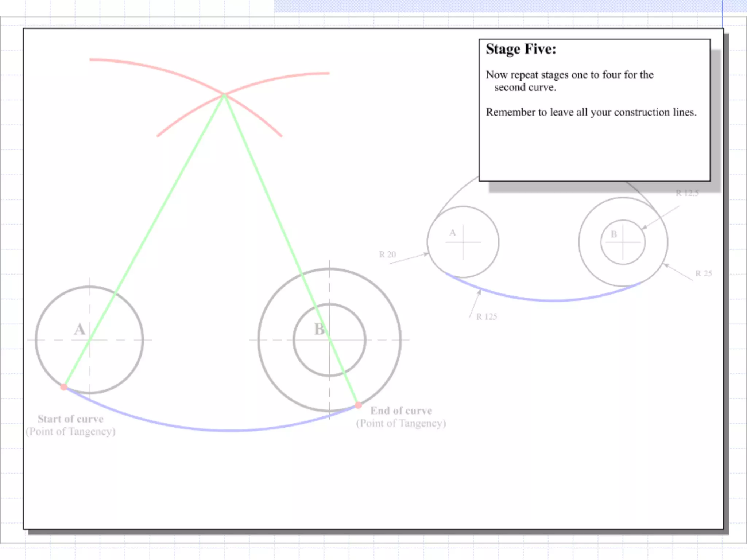Viewport: 747px width, 560px height.
Task: Click the 'R 12.5' dimension label
Action: tap(687, 193)
